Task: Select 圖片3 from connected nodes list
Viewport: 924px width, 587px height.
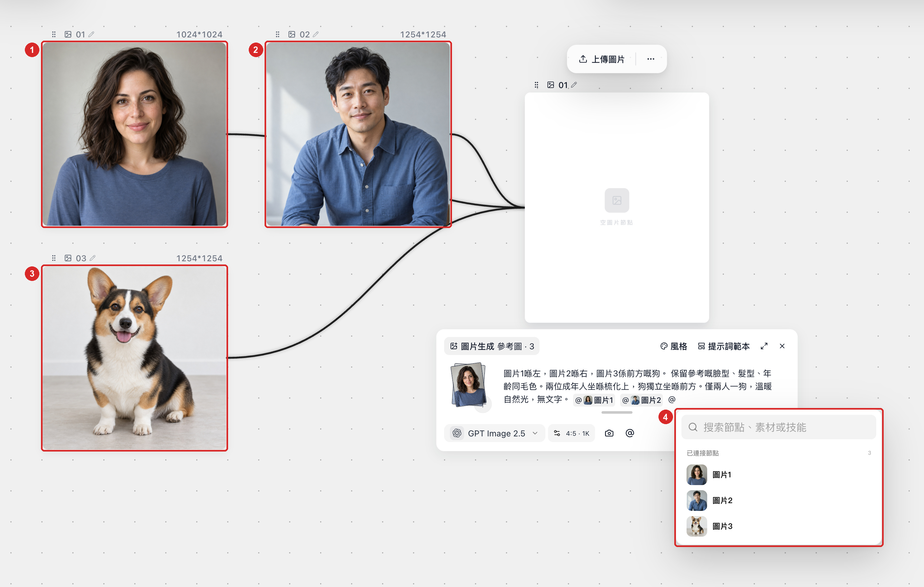Action: [x=778, y=526]
